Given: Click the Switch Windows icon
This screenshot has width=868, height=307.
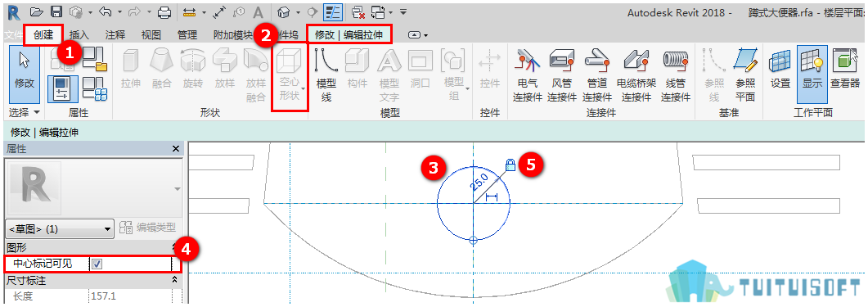Looking at the screenshot, I should [378, 11].
